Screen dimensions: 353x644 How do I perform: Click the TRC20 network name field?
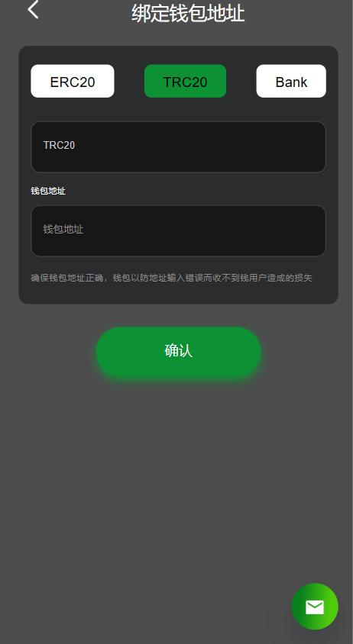point(179,147)
